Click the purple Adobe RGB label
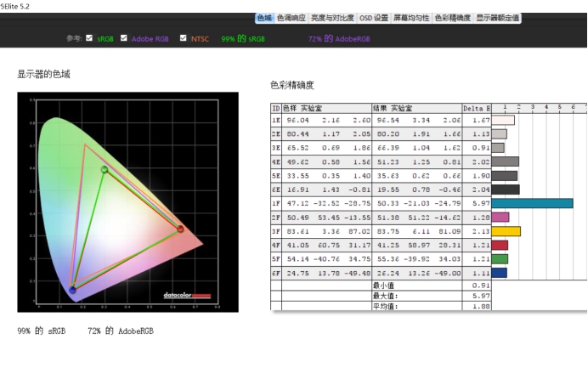 150,39
